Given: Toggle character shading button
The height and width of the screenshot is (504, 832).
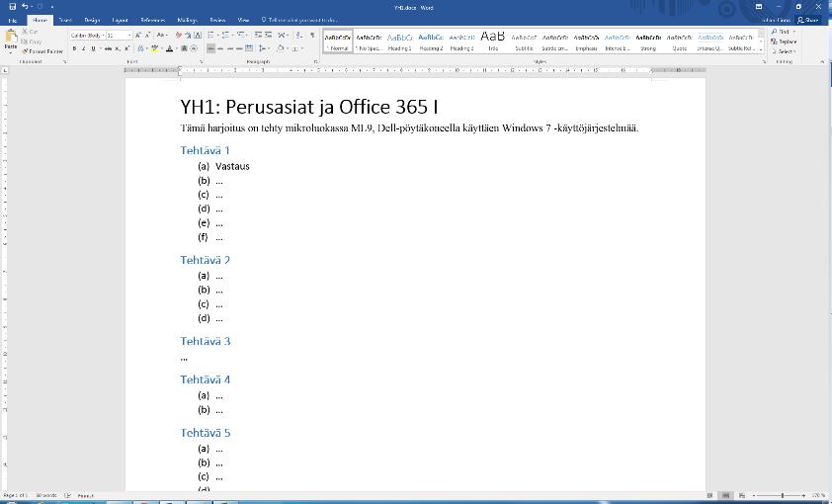Looking at the screenshot, I should (x=184, y=48).
